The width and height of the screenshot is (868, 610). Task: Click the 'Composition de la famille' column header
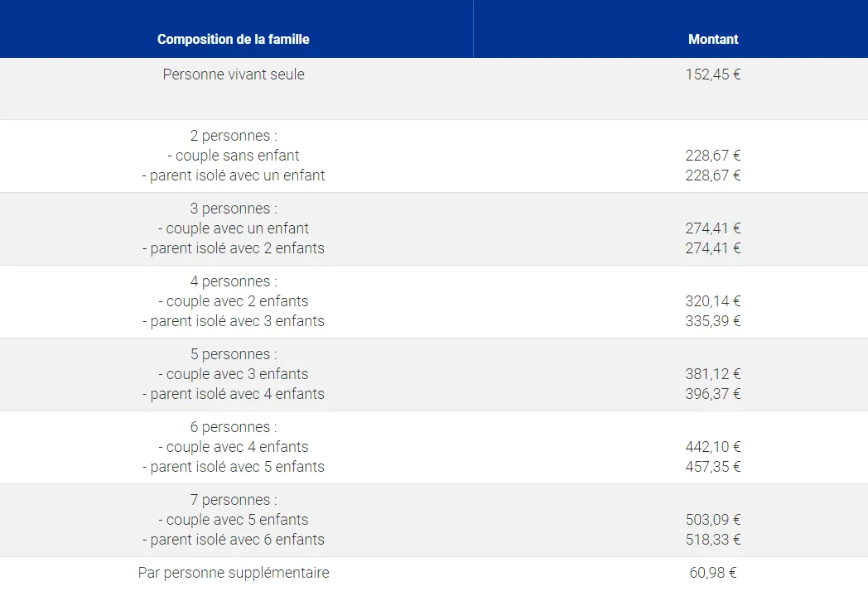[233, 39]
